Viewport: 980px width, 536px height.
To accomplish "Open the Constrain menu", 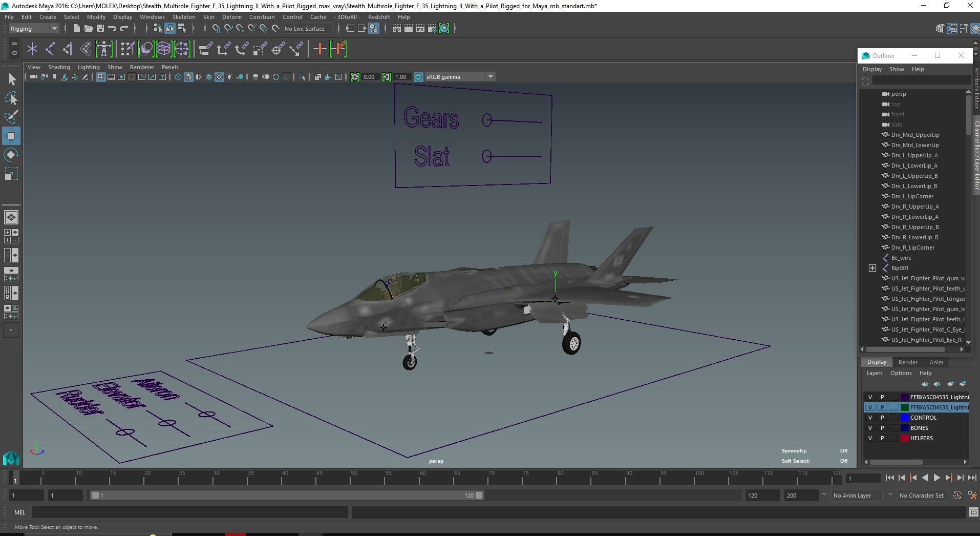I will pos(262,17).
